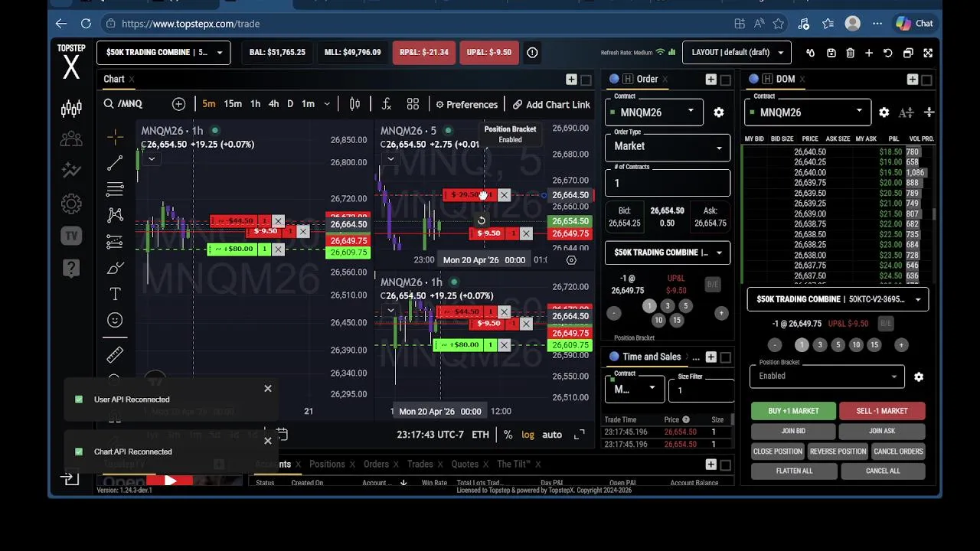Open the indicators fx menu

(386, 104)
